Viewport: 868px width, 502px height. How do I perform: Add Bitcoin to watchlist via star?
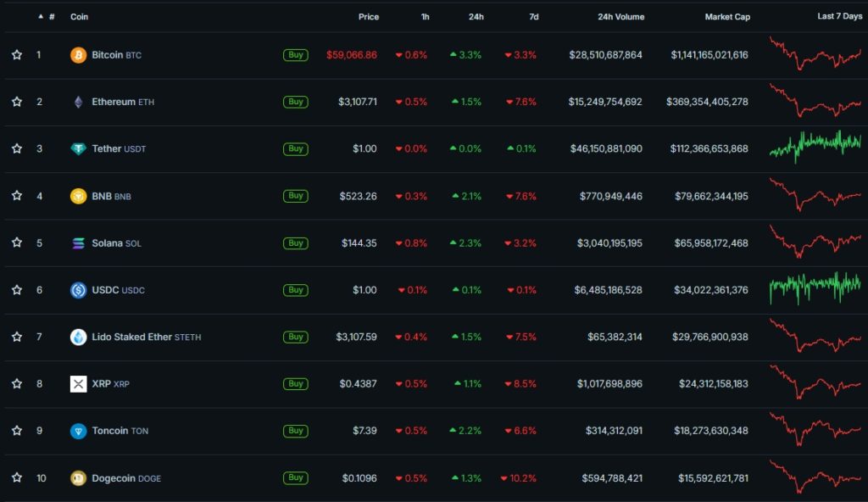click(16, 54)
